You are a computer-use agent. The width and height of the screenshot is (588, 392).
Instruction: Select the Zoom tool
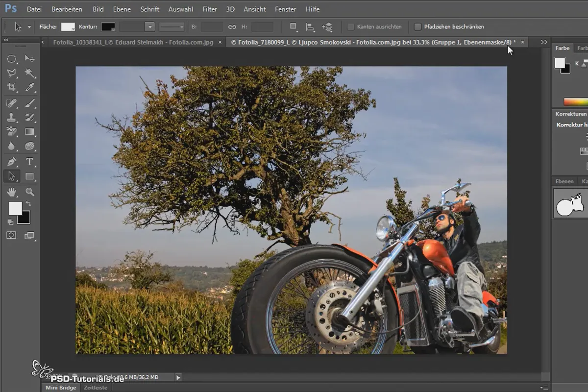click(x=29, y=192)
